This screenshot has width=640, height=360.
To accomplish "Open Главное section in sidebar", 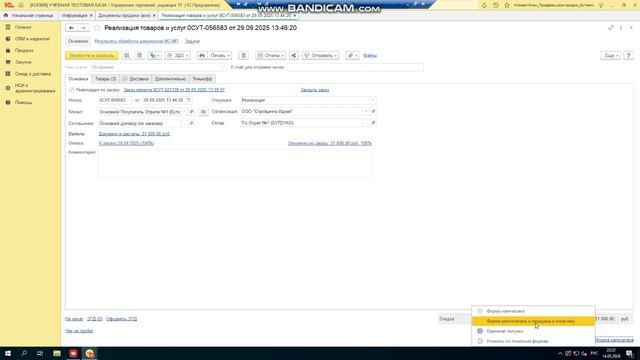I will [23, 27].
